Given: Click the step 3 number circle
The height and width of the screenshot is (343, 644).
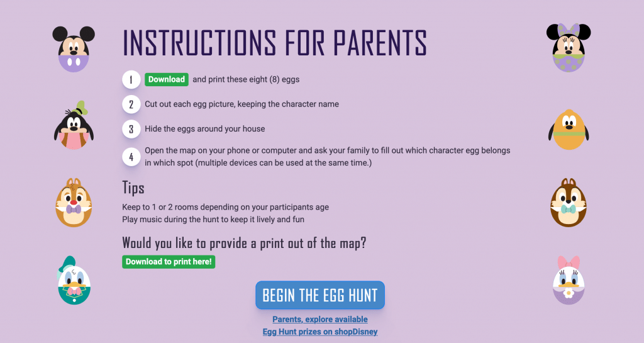Looking at the screenshot, I should (131, 128).
